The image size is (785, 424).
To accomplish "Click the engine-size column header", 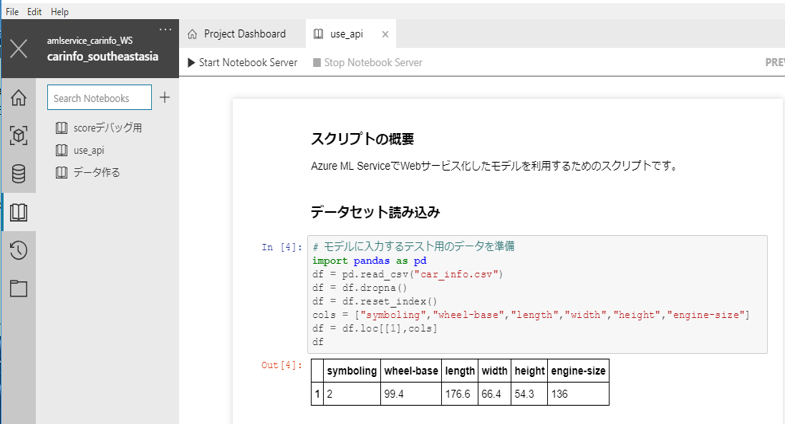I will pyautogui.click(x=578, y=371).
